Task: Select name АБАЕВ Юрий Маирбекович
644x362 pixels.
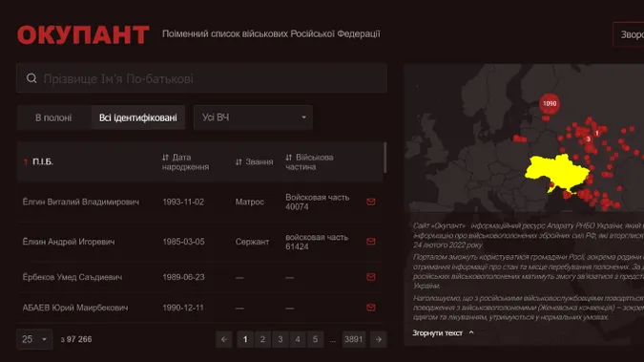Action: (x=75, y=308)
